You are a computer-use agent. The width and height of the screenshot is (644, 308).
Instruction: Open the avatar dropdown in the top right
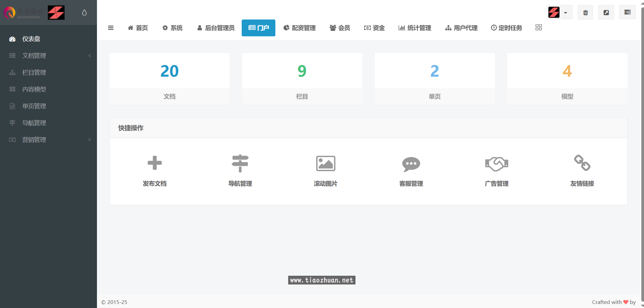click(560, 12)
